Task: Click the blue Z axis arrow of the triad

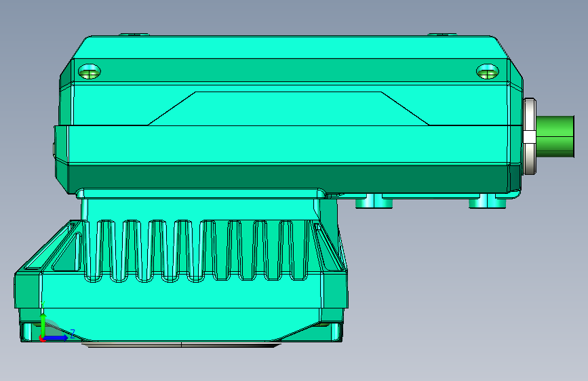Action: (x=56, y=338)
